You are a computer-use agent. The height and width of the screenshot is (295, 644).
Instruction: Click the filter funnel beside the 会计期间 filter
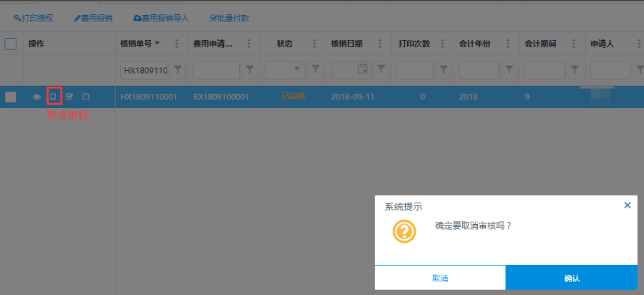(575, 70)
